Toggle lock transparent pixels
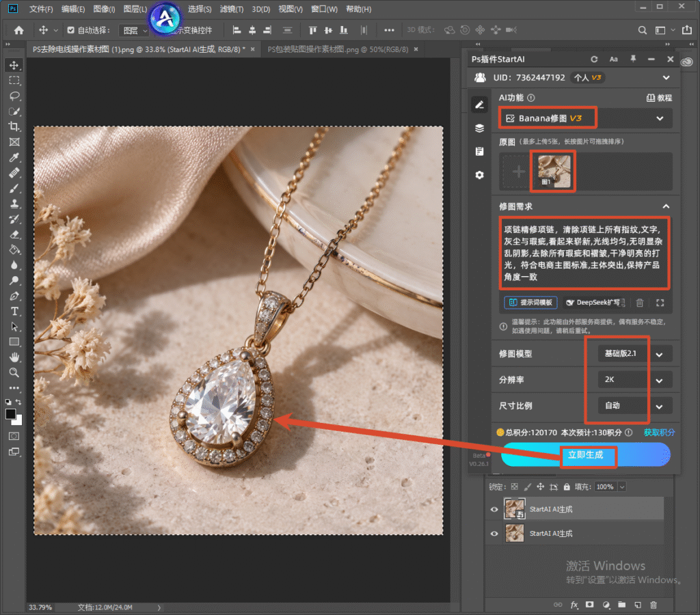Image resolution: width=700 pixels, height=615 pixels. (515, 487)
